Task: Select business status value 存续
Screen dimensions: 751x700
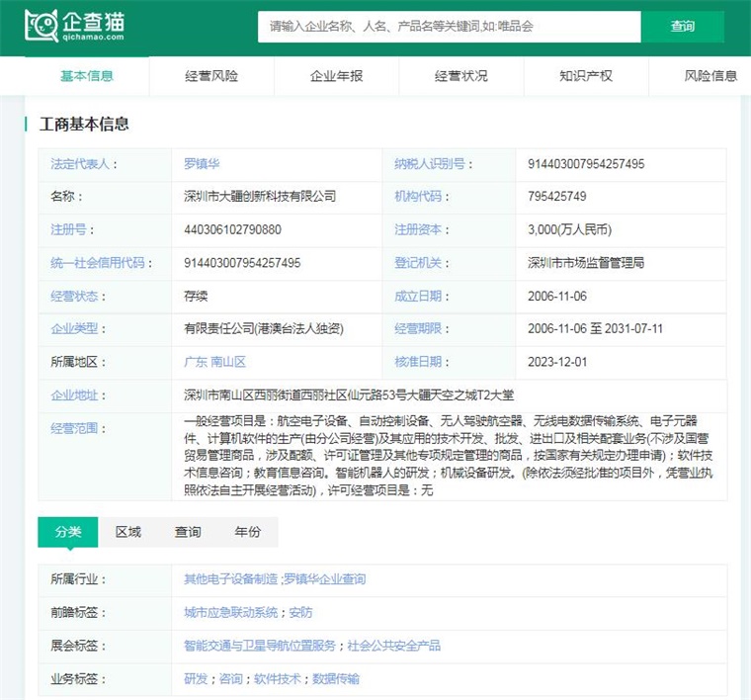Action: pyautogui.click(x=196, y=296)
